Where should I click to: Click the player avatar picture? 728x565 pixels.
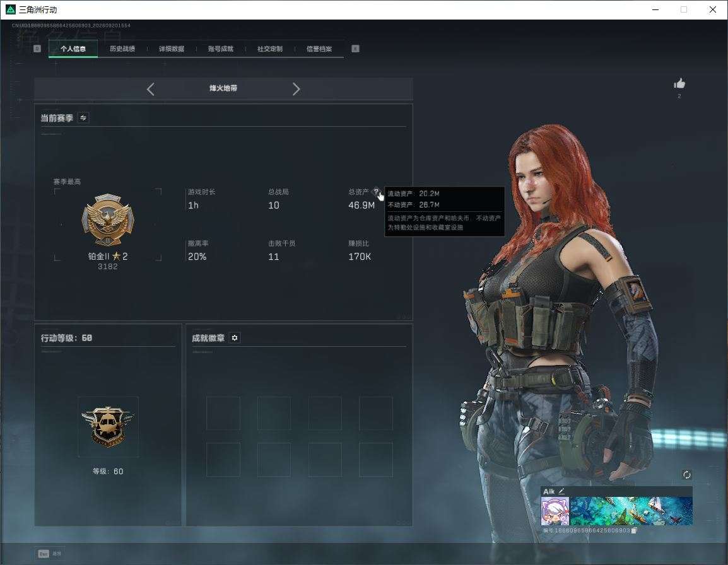555,511
